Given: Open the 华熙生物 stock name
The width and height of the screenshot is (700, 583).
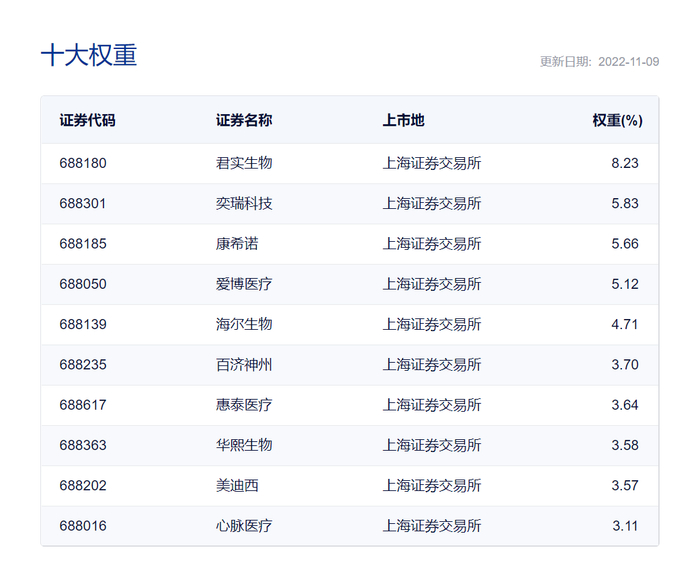Looking at the screenshot, I should 244,445.
